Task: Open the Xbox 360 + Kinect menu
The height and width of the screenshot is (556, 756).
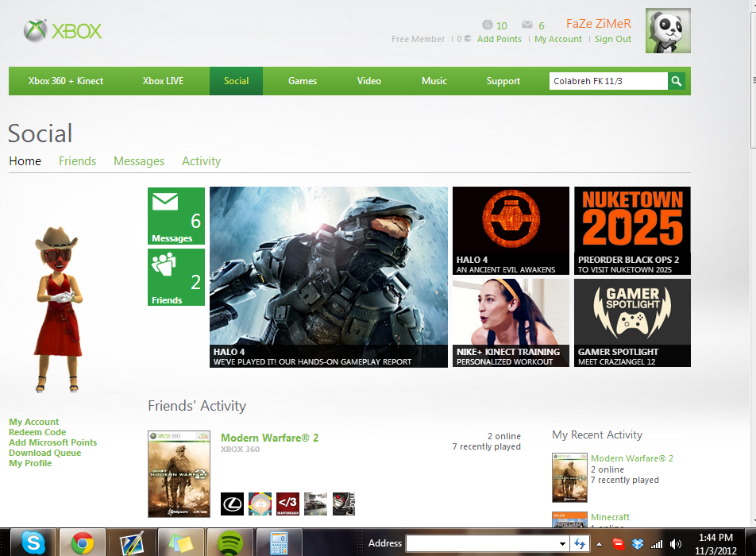Action: 66,81
